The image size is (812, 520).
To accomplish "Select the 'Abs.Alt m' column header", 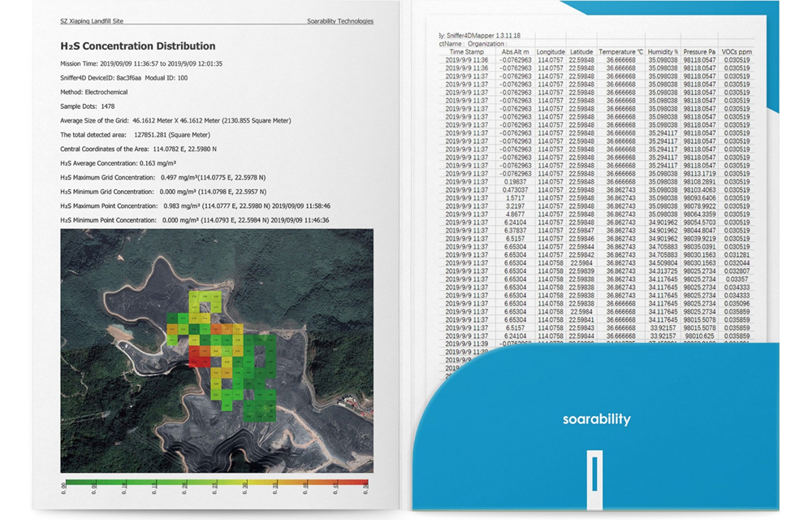I will click(516, 52).
